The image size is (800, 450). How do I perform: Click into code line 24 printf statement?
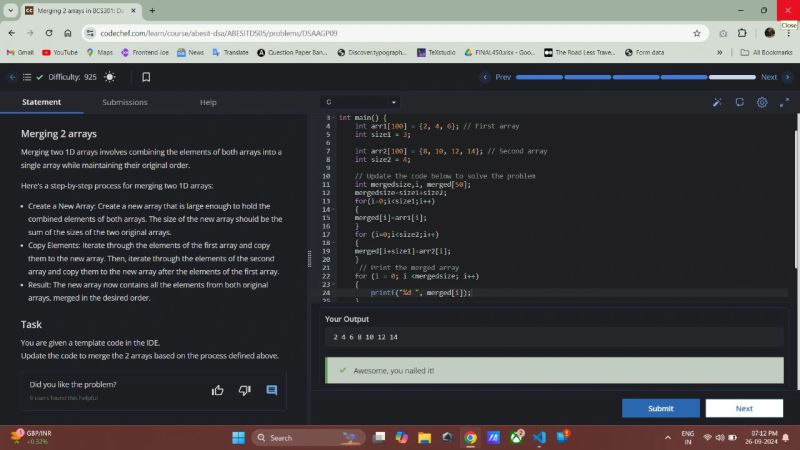pos(420,293)
